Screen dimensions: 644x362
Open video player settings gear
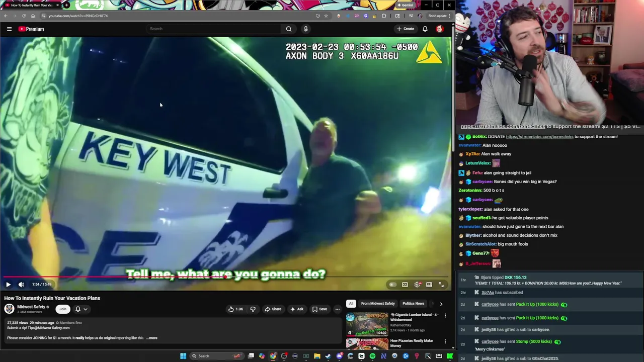(417, 285)
